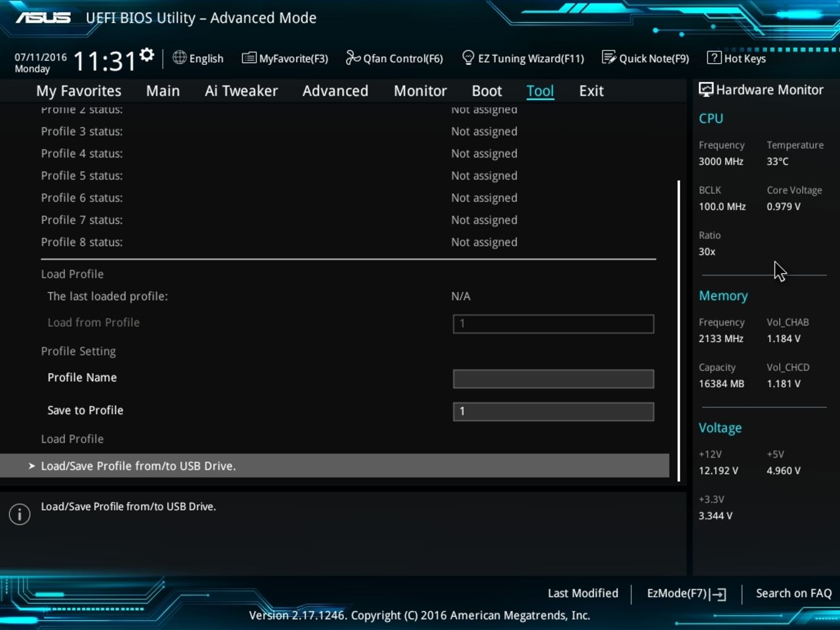This screenshot has width=840, height=630.
Task: Click the globe language icon
Action: (x=179, y=57)
